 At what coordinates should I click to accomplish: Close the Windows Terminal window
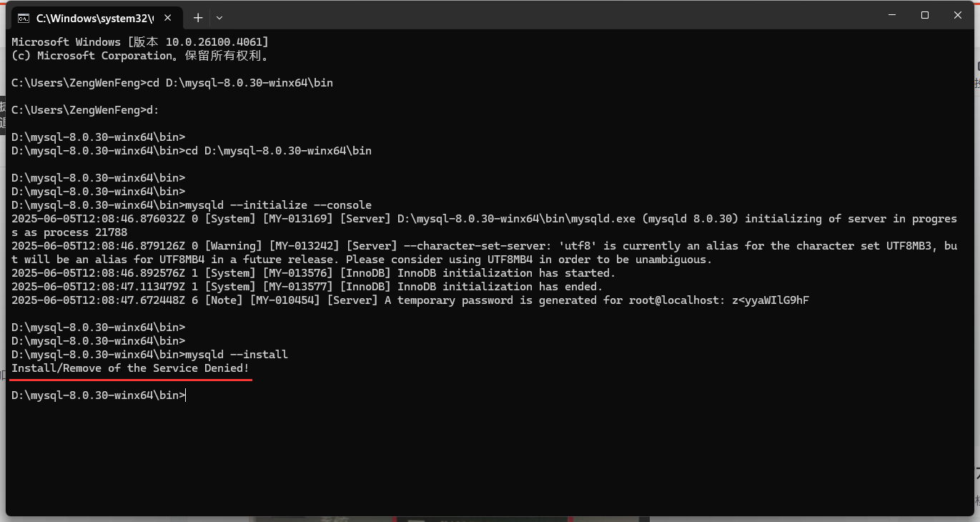[957, 14]
